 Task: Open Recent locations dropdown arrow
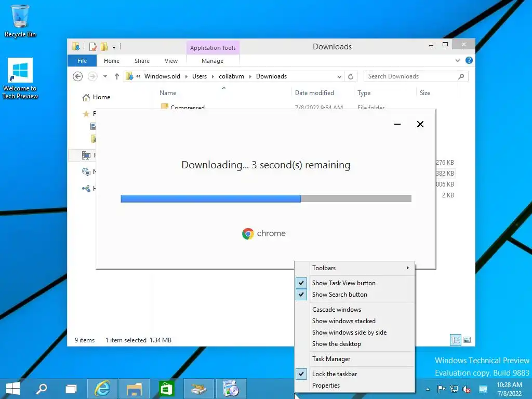tap(105, 76)
